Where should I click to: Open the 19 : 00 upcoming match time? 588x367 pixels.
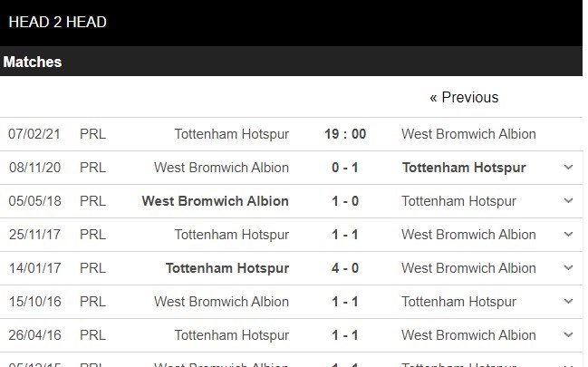[345, 134]
